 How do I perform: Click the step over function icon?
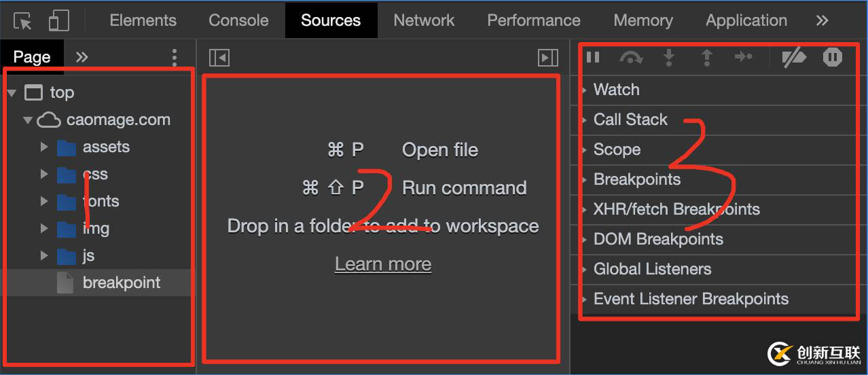point(631,58)
